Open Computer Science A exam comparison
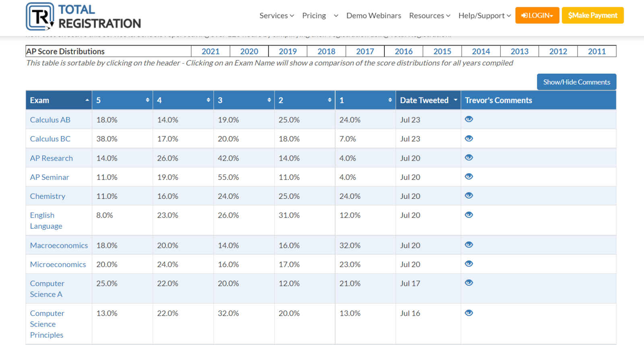The width and height of the screenshot is (644, 345). coord(47,289)
